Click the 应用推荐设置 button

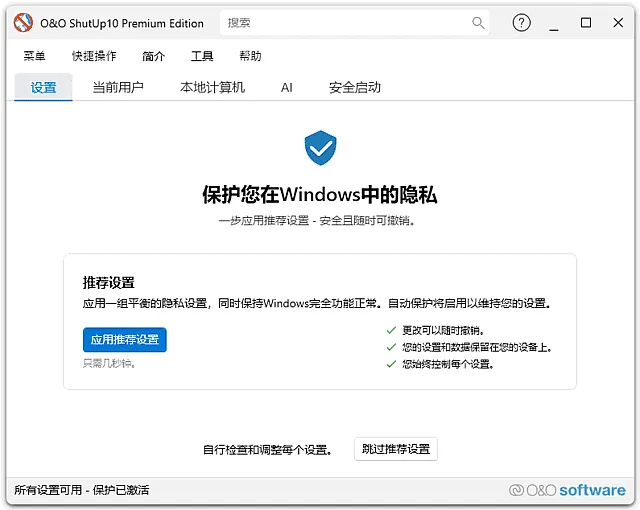coord(125,339)
